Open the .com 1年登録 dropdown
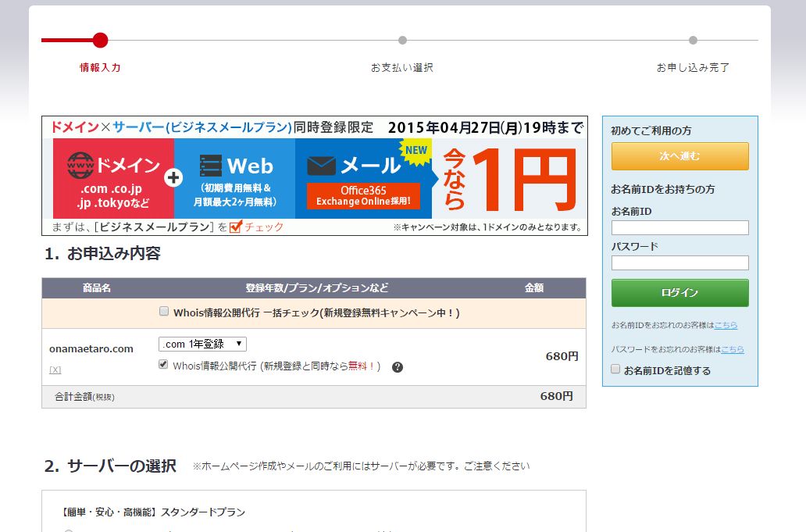 (x=202, y=344)
